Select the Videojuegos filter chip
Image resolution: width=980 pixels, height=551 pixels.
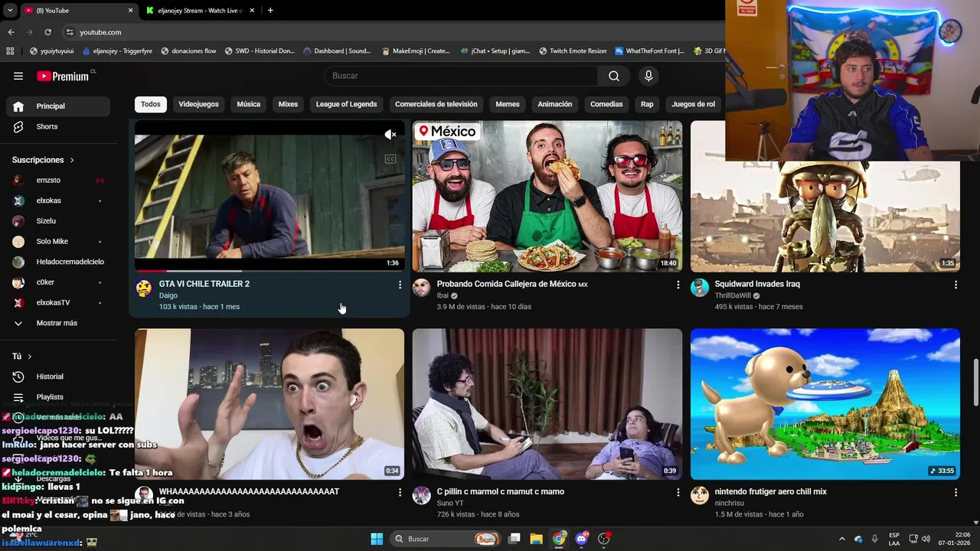point(198,104)
